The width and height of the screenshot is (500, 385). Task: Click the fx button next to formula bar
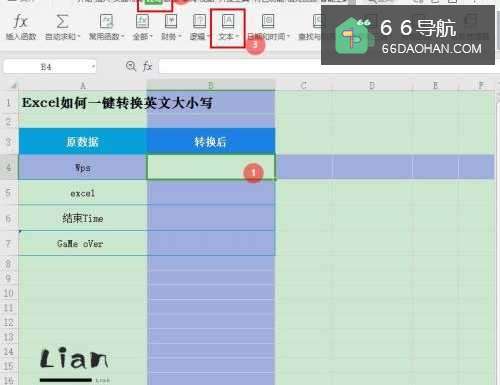147,66
